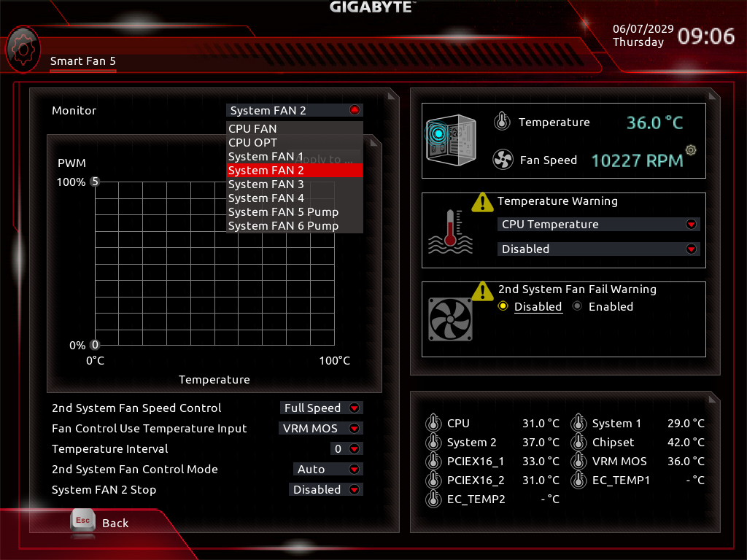747x560 pixels.
Task: Click the 36.0 °C temperature reading
Action: (654, 122)
